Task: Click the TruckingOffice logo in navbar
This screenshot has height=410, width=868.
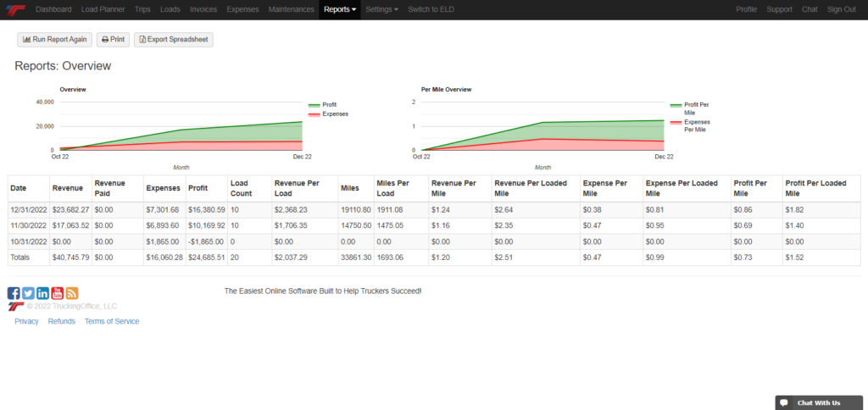Action: [15, 9]
